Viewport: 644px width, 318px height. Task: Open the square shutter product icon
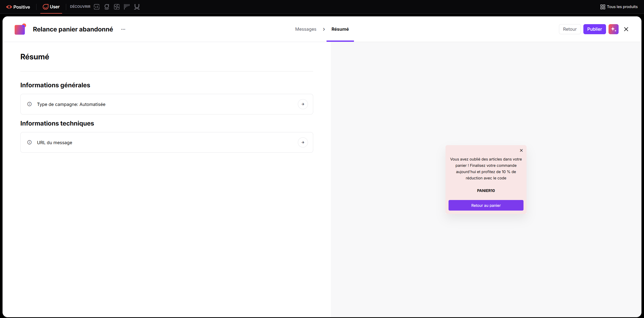pyautogui.click(x=117, y=7)
